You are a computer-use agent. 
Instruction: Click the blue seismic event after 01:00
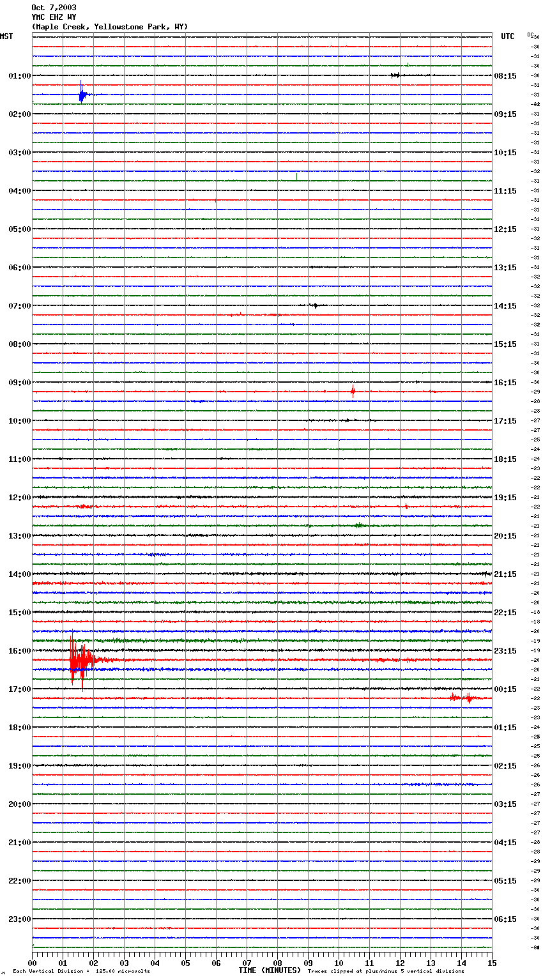[82, 94]
